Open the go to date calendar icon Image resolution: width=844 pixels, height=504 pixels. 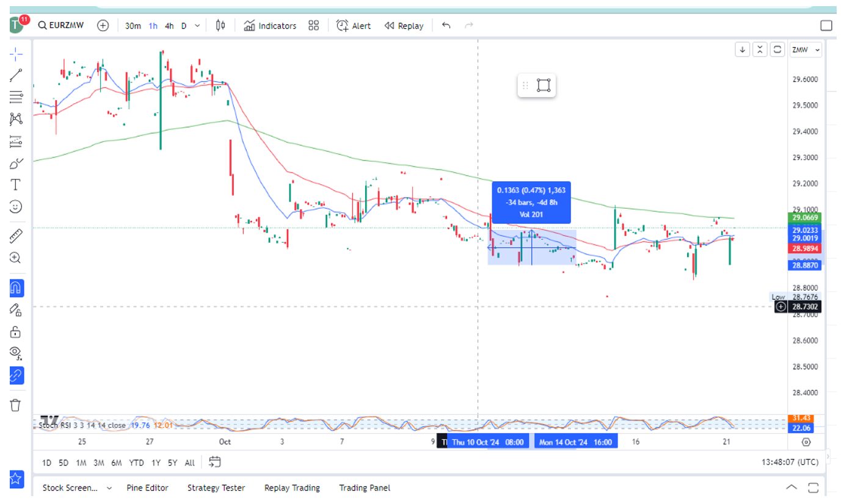pyautogui.click(x=214, y=463)
